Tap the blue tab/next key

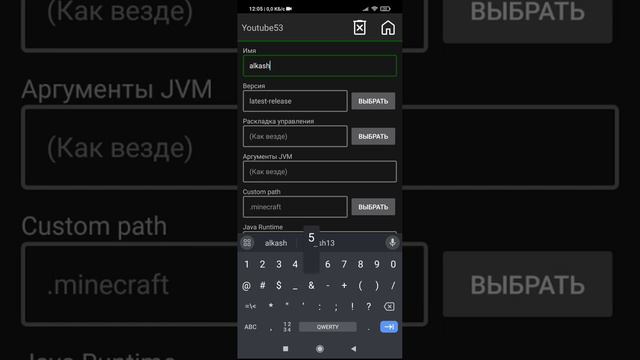pyautogui.click(x=389, y=327)
